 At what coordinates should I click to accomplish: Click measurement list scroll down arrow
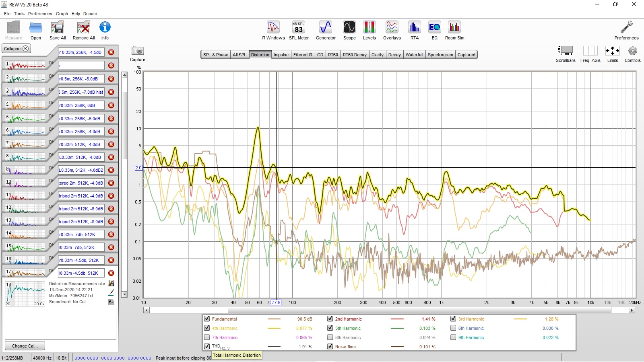(x=124, y=295)
